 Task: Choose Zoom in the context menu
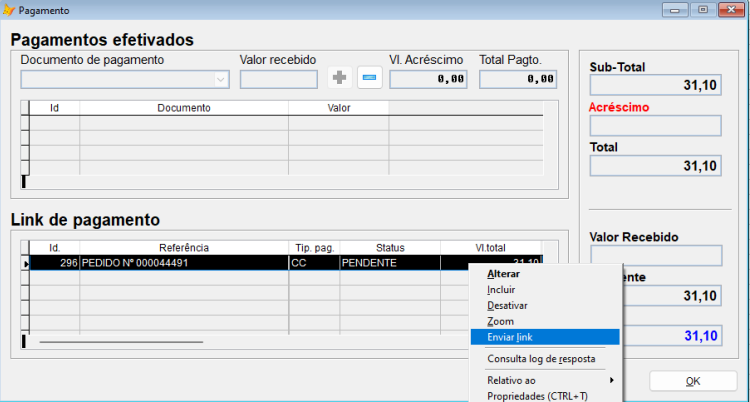point(500,321)
